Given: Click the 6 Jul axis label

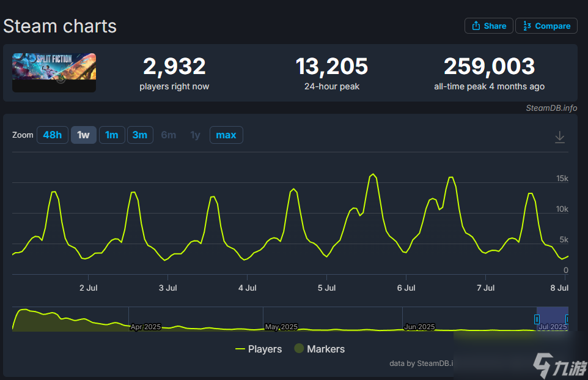Looking at the screenshot, I should [x=406, y=288].
